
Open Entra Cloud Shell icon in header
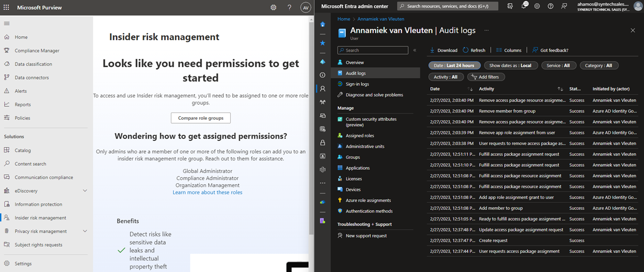[510, 6]
